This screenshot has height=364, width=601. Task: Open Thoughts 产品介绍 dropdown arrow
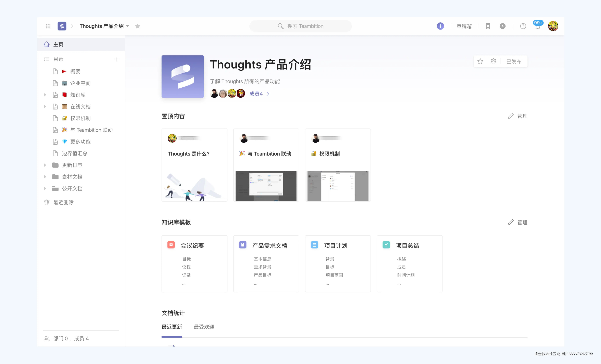(128, 26)
